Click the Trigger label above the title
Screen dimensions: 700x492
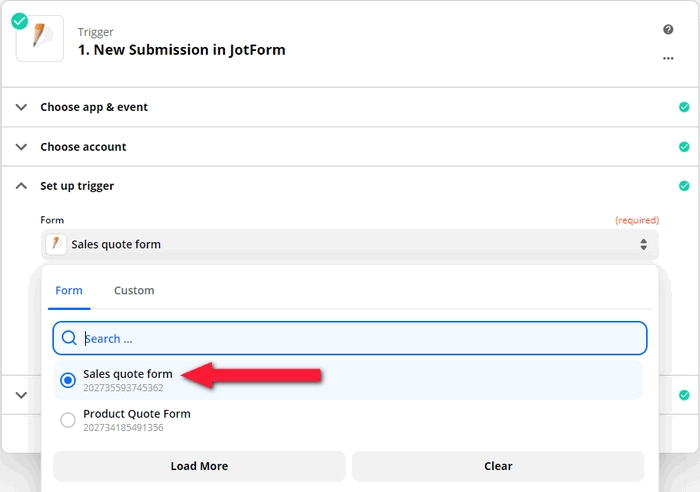pyautogui.click(x=96, y=32)
